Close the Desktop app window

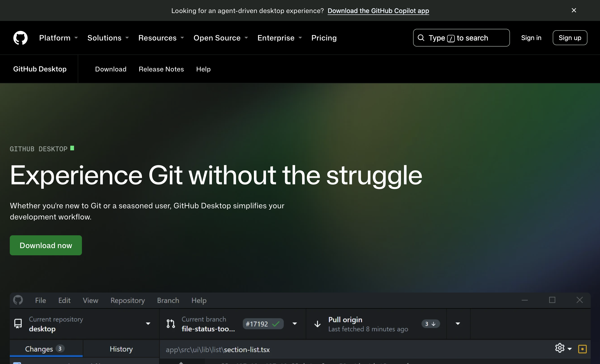coord(580,300)
